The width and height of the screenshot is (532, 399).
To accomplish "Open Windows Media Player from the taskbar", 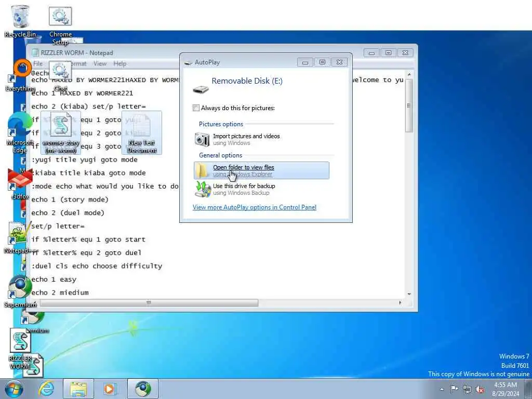I will point(110,389).
